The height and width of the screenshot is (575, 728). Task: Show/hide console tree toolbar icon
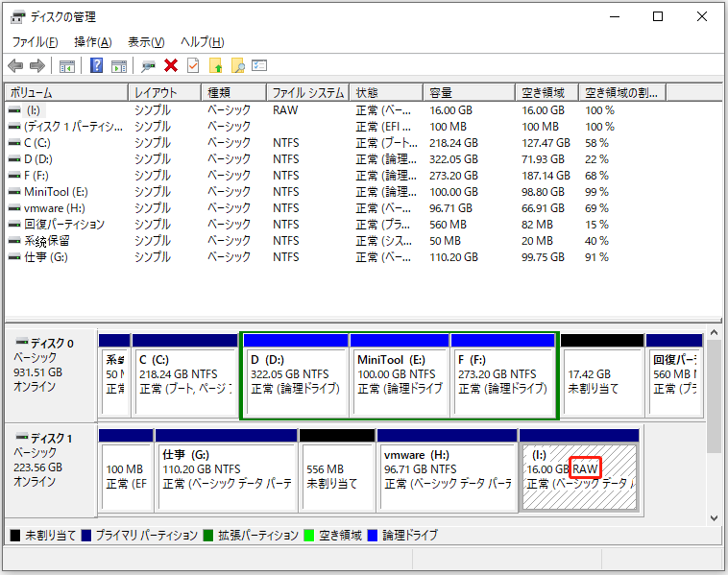coord(67,66)
